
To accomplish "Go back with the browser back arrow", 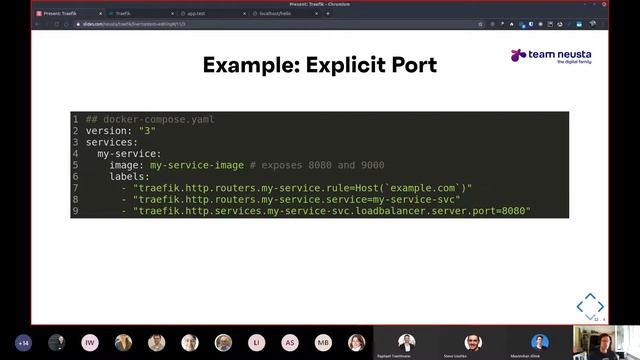I will click(37, 24).
